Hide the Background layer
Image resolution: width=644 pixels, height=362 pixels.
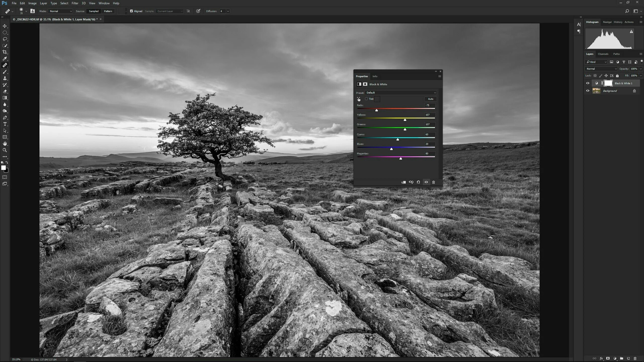point(588,91)
